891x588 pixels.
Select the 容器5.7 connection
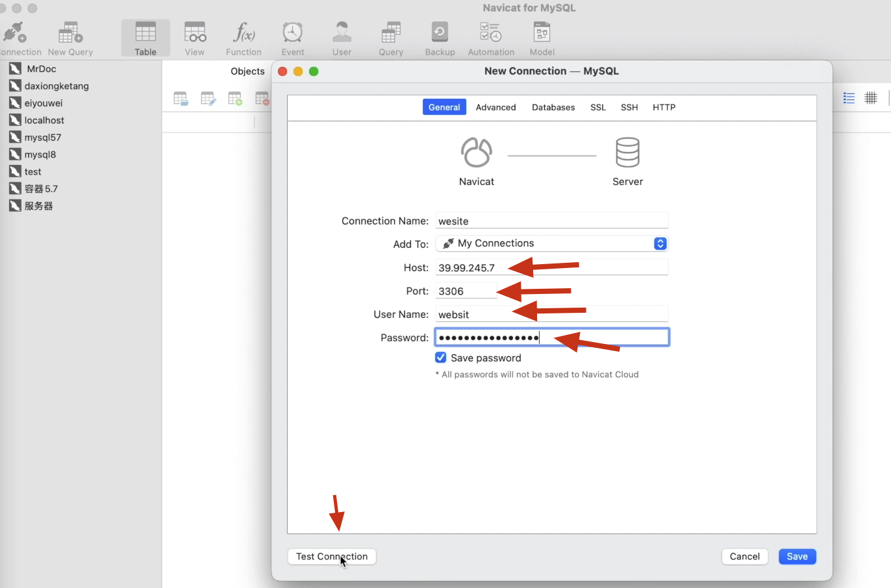(x=34, y=189)
